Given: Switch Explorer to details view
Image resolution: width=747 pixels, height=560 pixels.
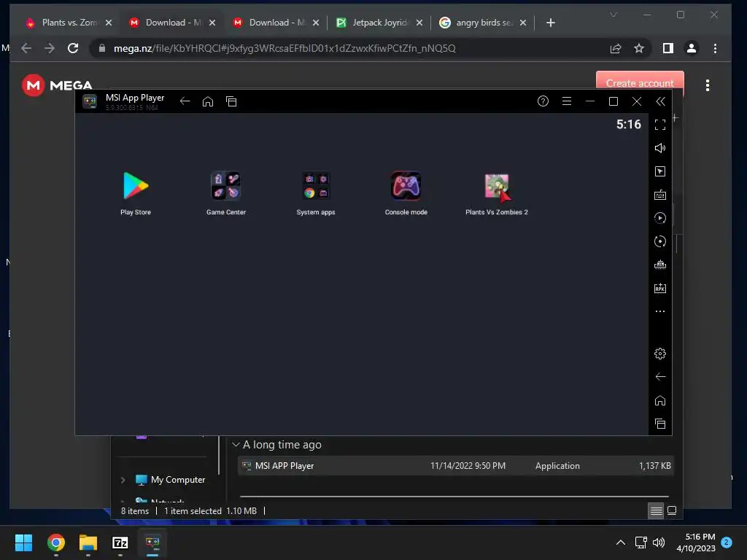Looking at the screenshot, I should (656, 511).
